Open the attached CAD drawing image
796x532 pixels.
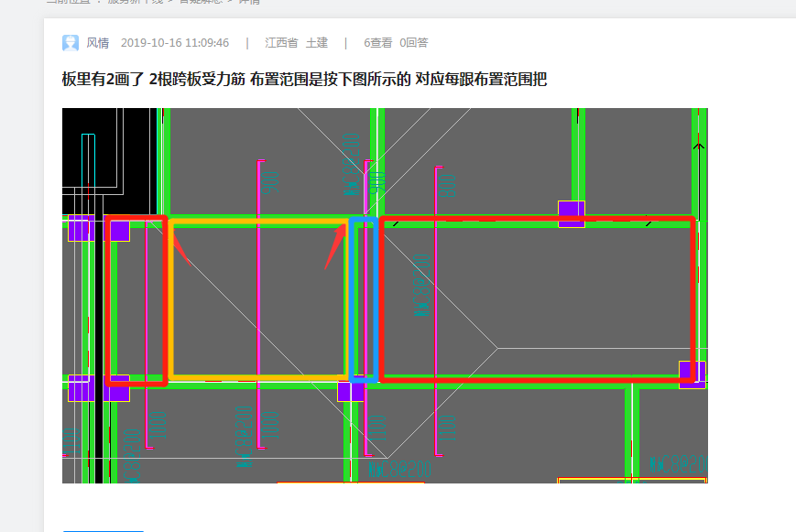385,296
